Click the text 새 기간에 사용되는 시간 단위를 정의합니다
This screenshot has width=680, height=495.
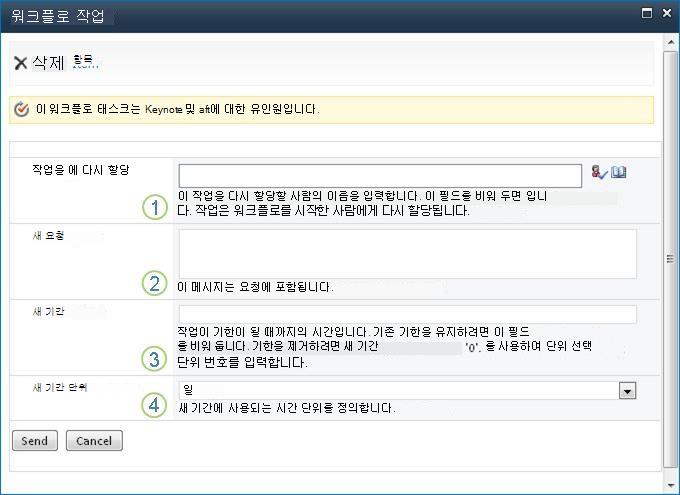tap(287, 408)
